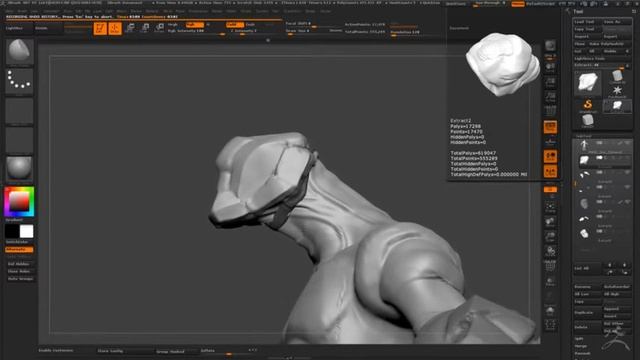Click the Rotate view icon in right shelf
Image resolution: width=640 pixels, height=360 pixels.
[550, 252]
